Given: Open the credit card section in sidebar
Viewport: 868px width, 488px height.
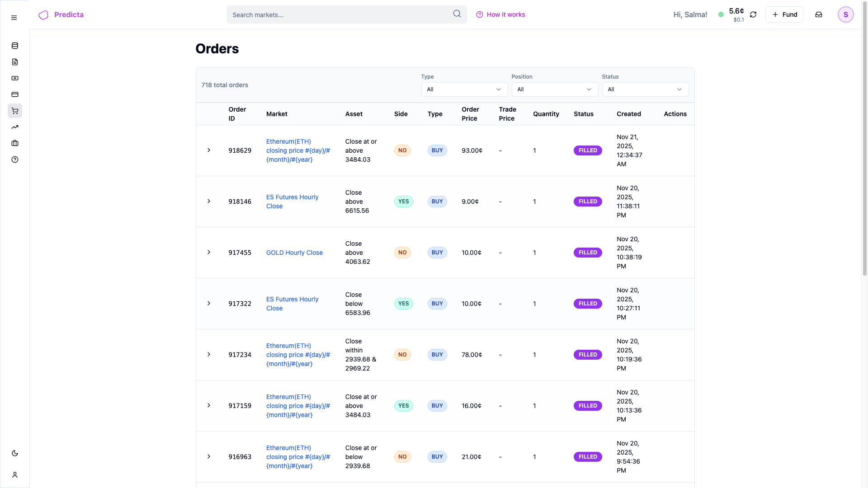Looking at the screenshot, I should click(15, 94).
